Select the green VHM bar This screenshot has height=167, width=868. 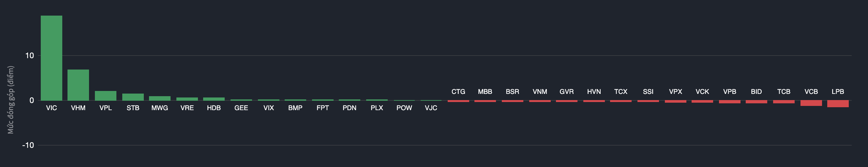coord(78,85)
